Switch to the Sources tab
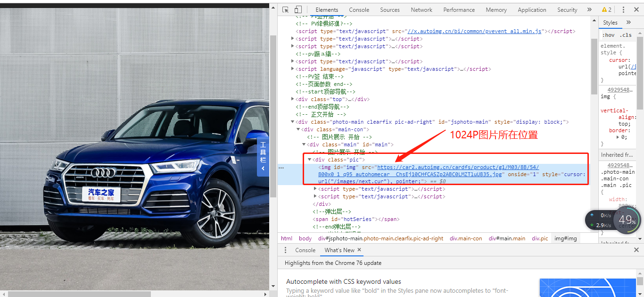 (390, 9)
